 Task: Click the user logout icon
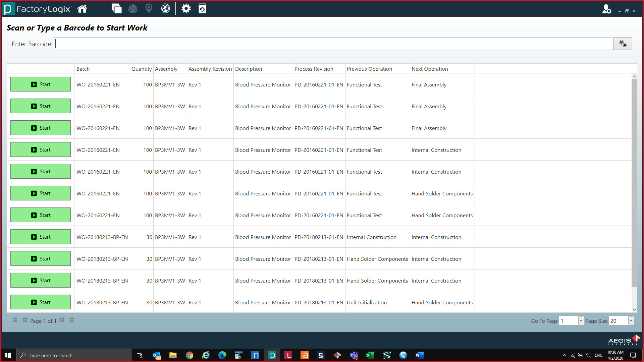click(x=606, y=9)
